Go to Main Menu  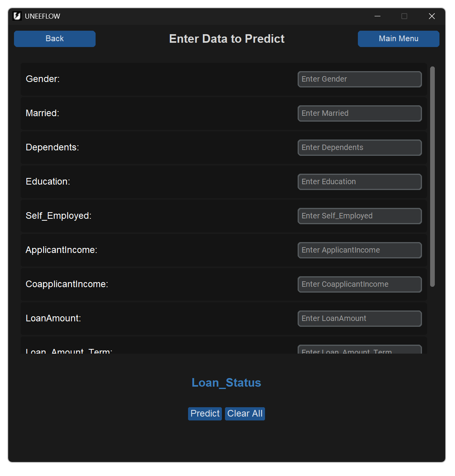(398, 39)
